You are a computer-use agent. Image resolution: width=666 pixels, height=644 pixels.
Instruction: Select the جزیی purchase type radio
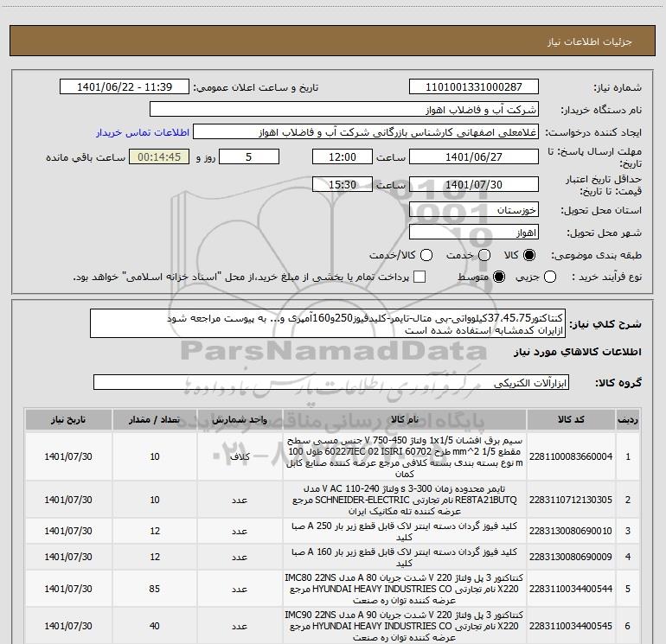550,277
